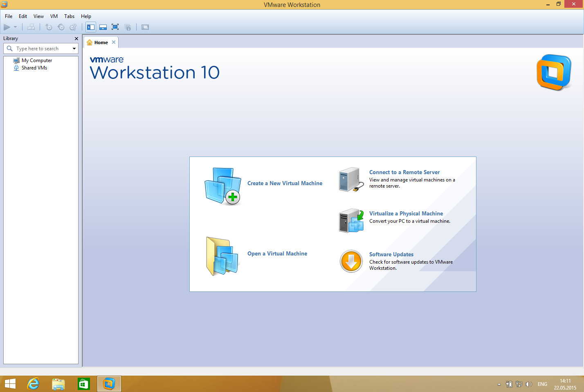
Task: Click the Connect to a Remote Server link
Action: click(x=404, y=172)
